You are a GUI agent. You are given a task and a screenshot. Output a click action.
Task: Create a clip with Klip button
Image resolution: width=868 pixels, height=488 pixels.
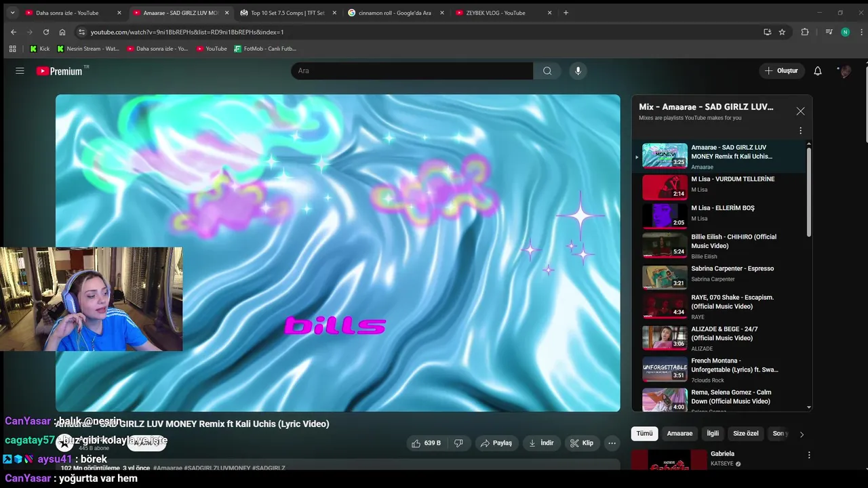(582, 443)
